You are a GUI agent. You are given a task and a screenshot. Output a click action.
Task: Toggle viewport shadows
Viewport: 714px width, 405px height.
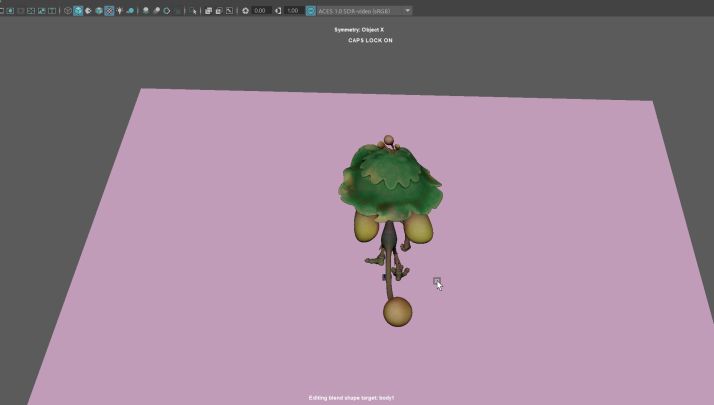click(x=130, y=10)
